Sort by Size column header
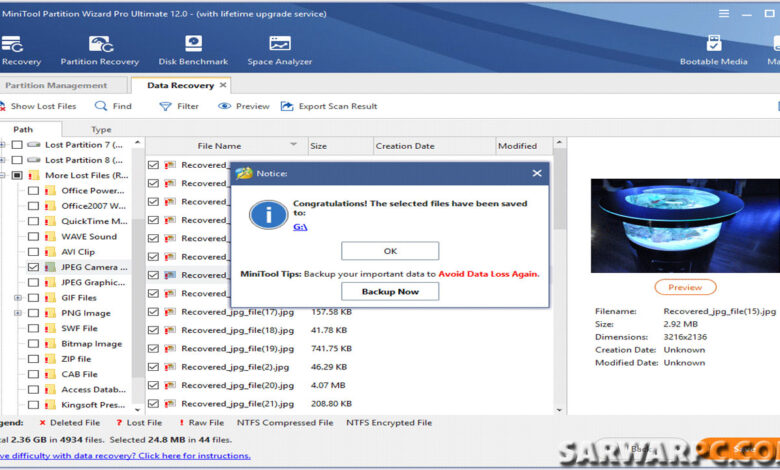780x470 pixels. 340,146
